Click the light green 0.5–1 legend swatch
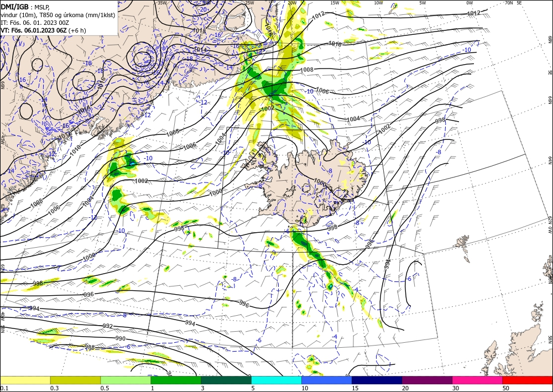 126,380
